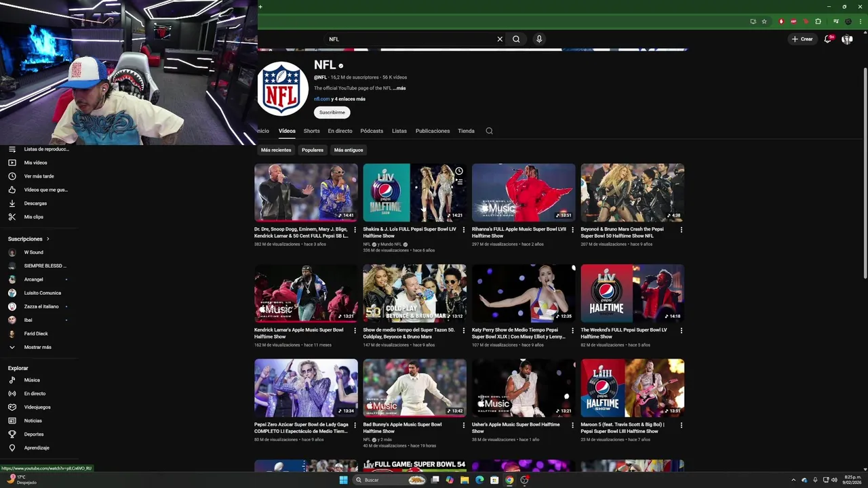Image resolution: width=868 pixels, height=488 pixels.
Task: Filter videos by Más antiguos
Action: point(349,150)
